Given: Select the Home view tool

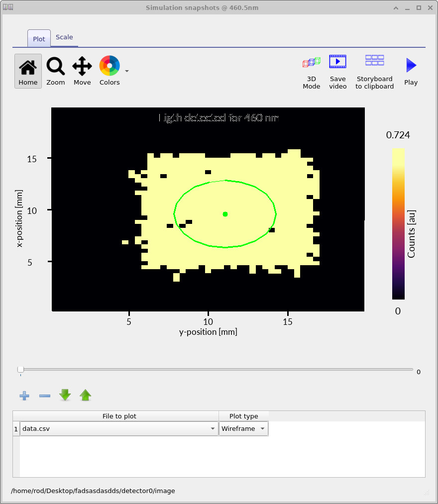Looking at the screenshot, I should 28,71.
